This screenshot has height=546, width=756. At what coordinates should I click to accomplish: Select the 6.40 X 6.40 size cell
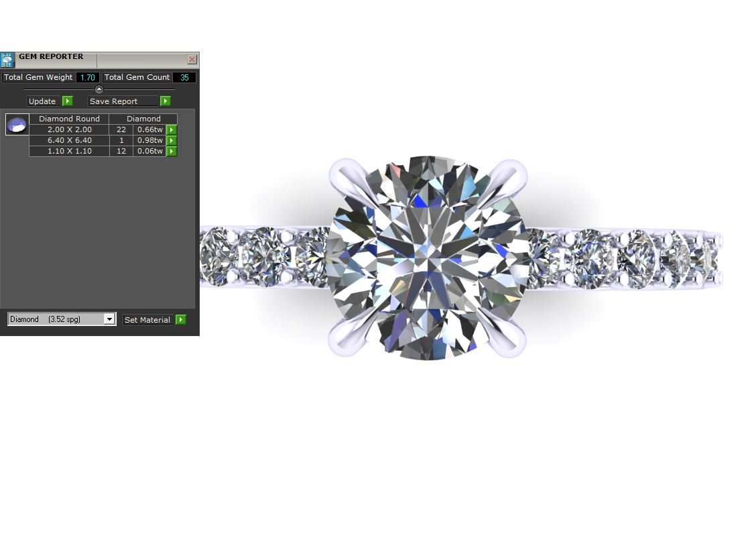70,140
